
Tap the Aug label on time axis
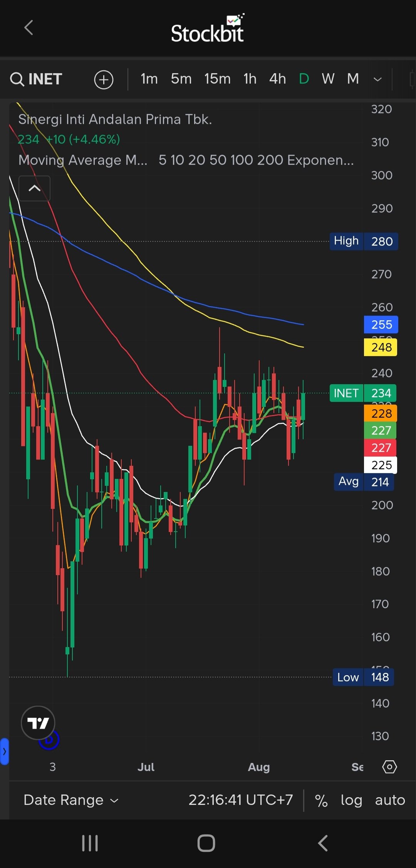[259, 767]
